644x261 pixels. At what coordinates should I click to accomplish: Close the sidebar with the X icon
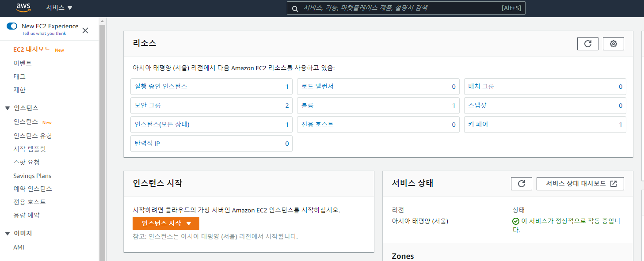coord(85,30)
